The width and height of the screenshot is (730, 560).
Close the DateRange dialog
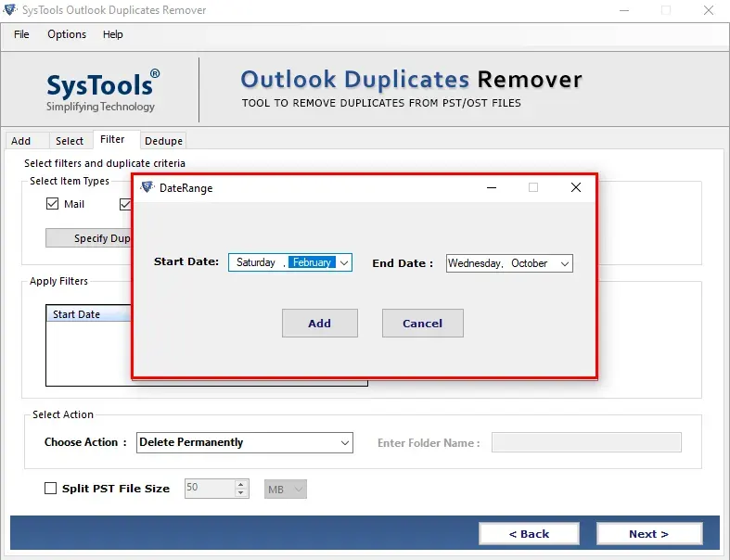(x=576, y=187)
